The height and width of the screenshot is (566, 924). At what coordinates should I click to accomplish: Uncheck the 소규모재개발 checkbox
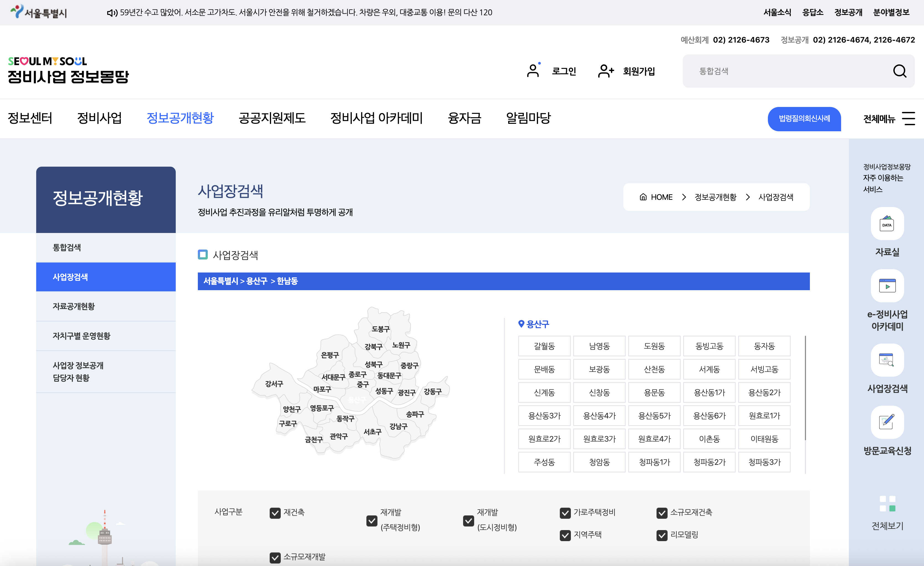pyautogui.click(x=275, y=557)
